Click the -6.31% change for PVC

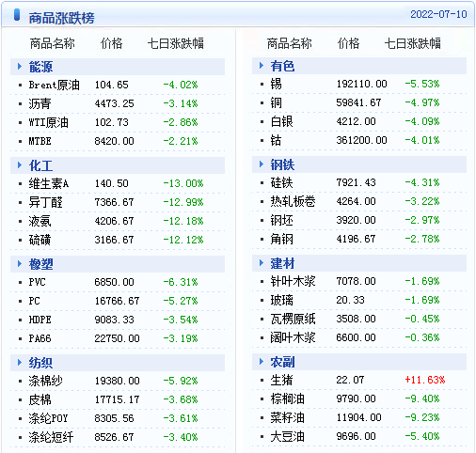(181, 282)
